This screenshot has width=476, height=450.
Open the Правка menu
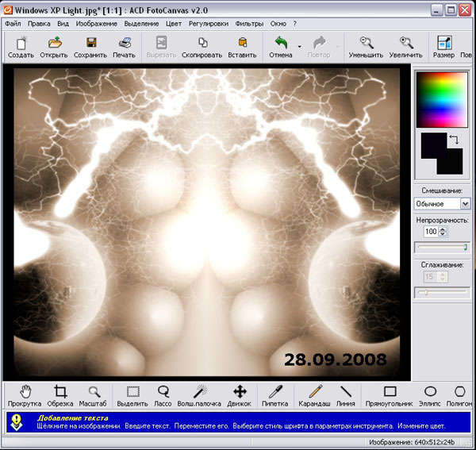[x=39, y=24]
